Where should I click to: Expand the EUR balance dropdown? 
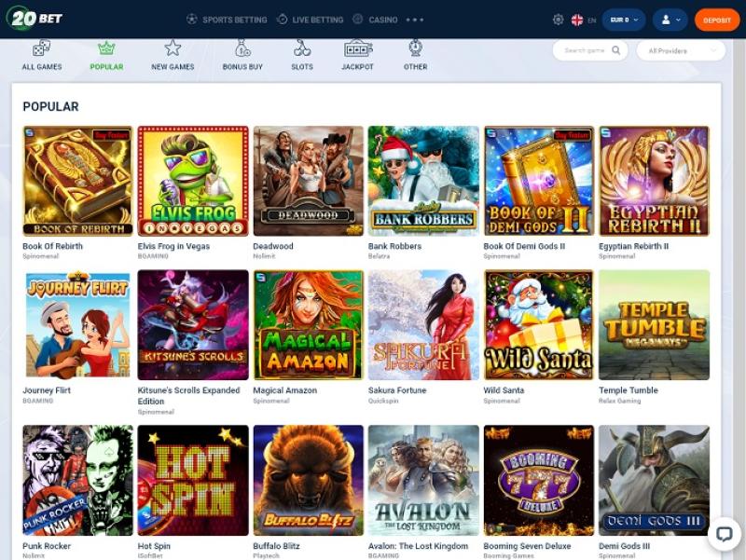pos(623,20)
